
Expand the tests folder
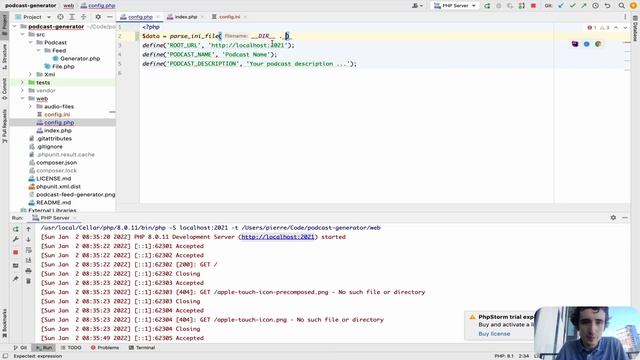click(22, 82)
